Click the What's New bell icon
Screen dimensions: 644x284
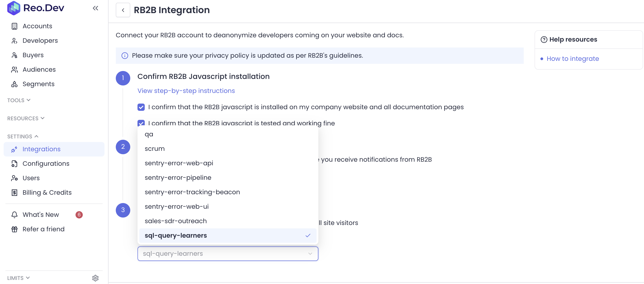tap(14, 215)
